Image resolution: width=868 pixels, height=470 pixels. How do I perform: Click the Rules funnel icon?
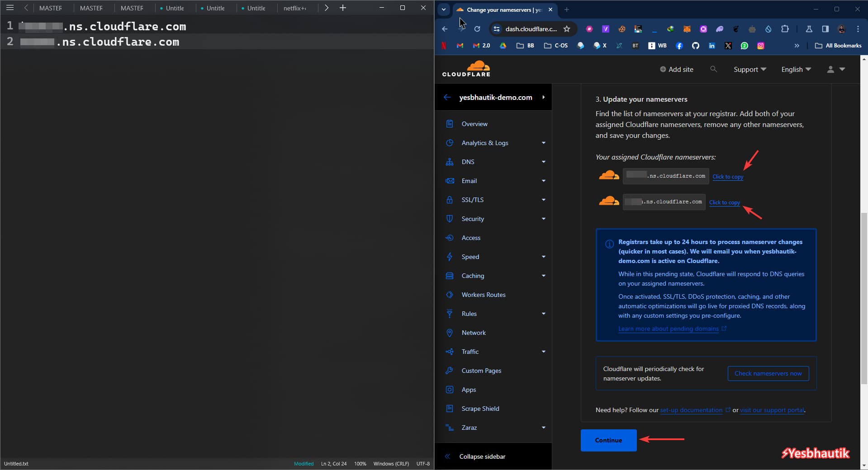449,314
